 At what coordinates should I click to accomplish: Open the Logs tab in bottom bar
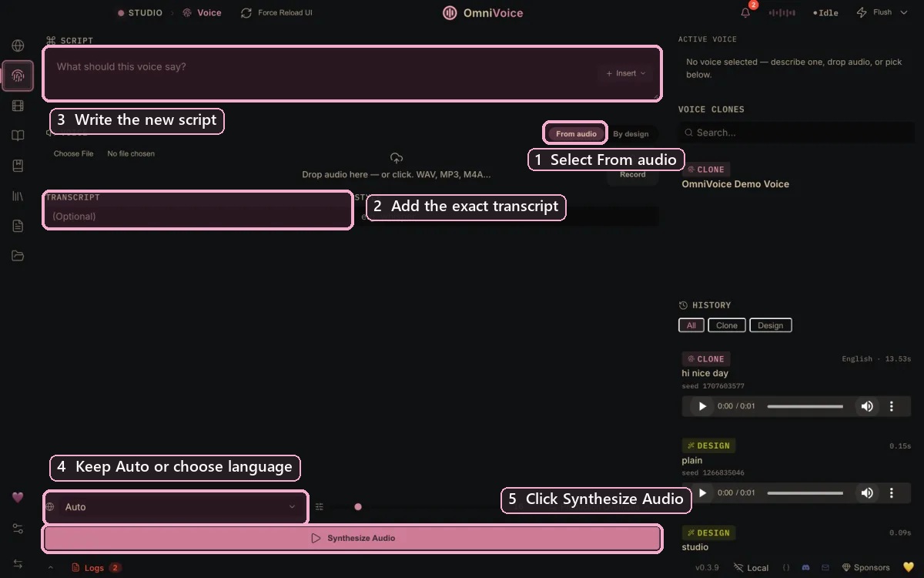[x=96, y=568]
